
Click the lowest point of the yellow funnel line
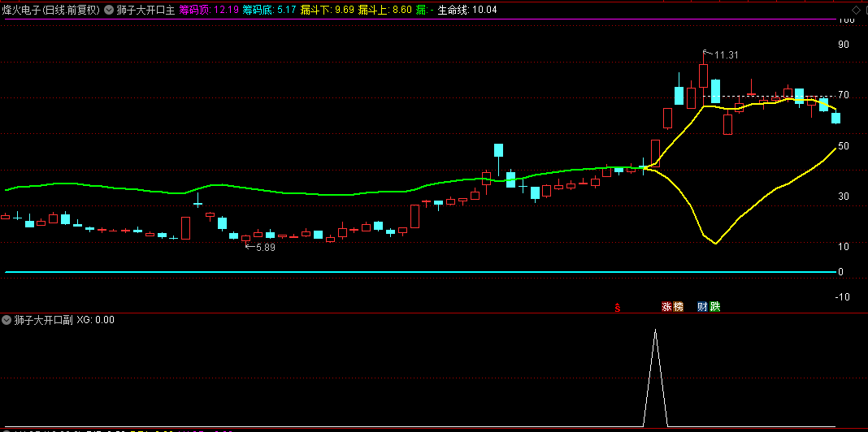(716, 243)
